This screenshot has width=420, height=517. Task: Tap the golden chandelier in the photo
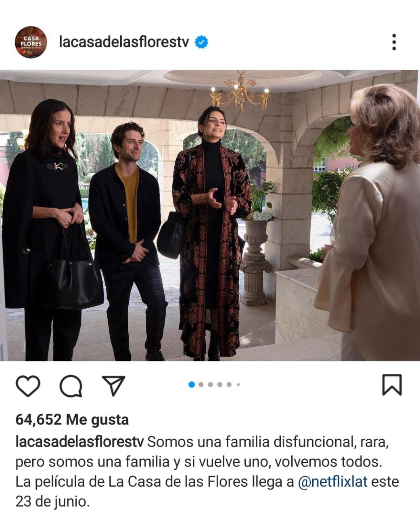[240, 92]
